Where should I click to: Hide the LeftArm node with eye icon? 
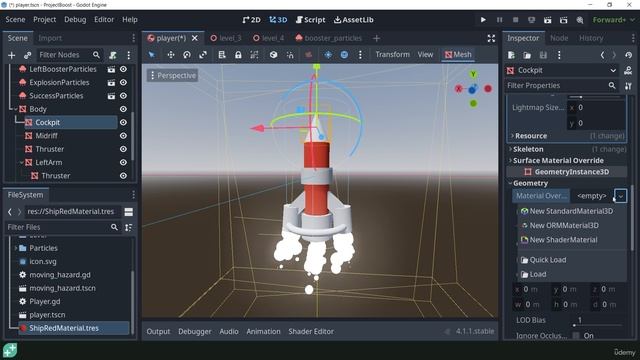click(x=123, y=162)
